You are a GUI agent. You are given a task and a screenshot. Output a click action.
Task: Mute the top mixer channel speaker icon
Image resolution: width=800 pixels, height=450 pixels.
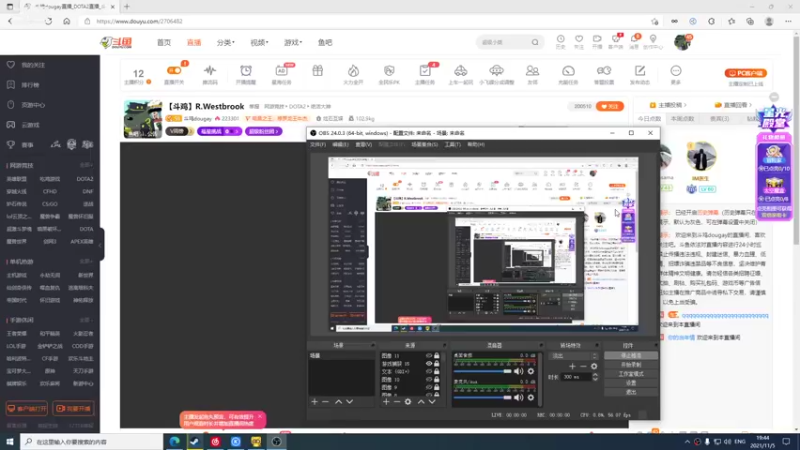click(519, 371)
